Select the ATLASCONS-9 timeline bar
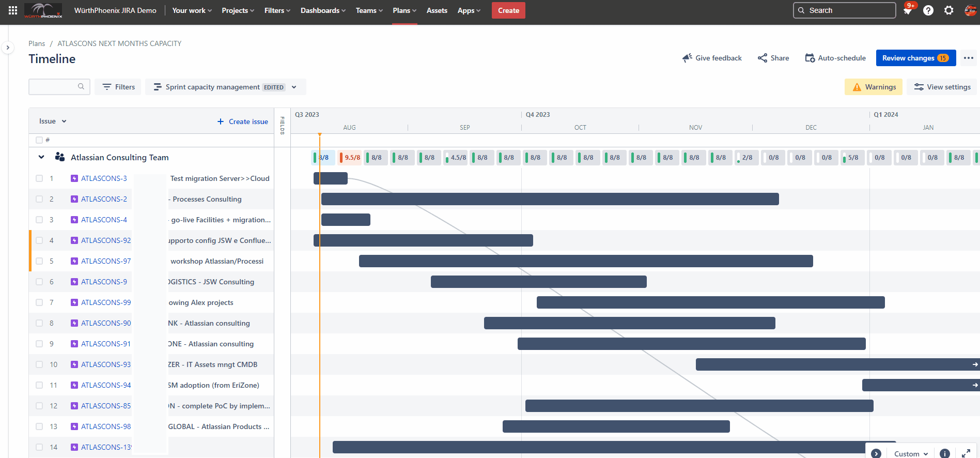The height and width of the screenshot is (458, 980). coord(539,282)
